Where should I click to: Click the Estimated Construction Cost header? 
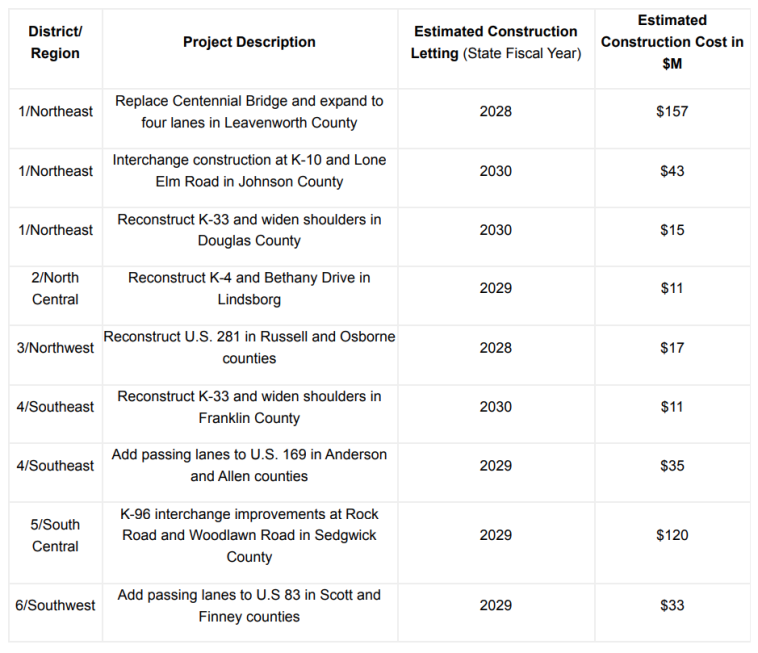point(672,42)
